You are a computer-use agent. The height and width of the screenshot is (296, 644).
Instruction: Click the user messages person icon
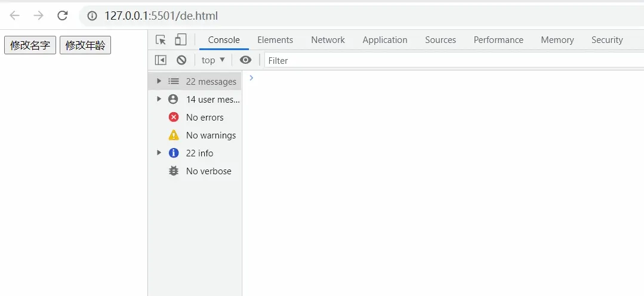click(x=173, y=99)
